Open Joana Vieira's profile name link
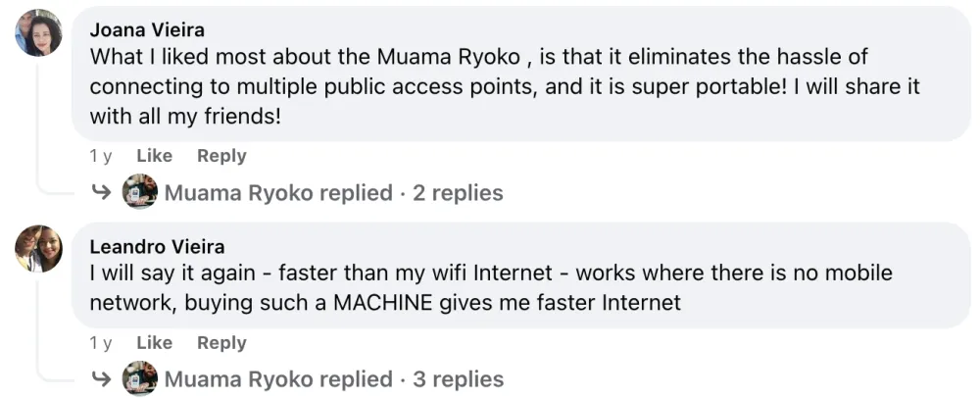The width and height of the screenshot is (980, 398). [x=147, y=29]
